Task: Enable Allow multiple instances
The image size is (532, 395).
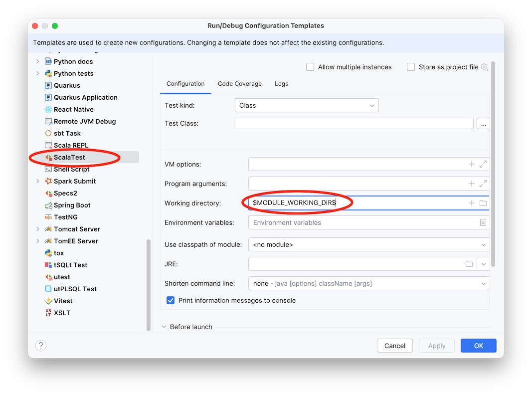Action: [310, 66]
